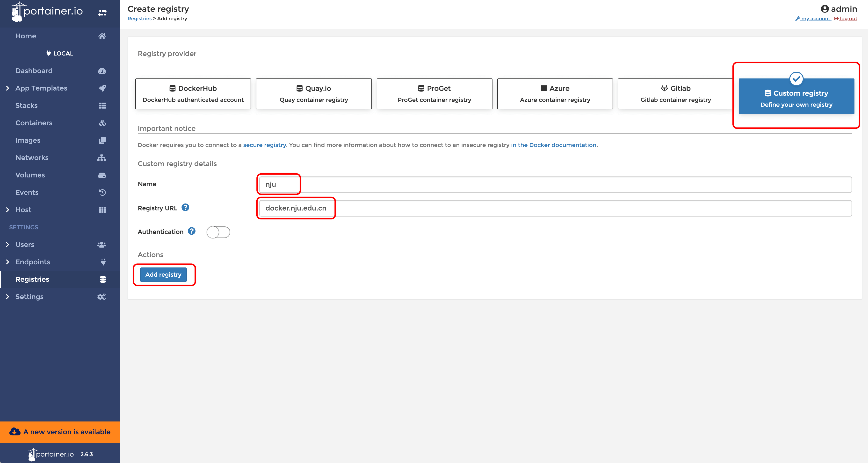The image size is (868, 463).
Task: Click the Host grid icon
Action: [x=102, y=210]
